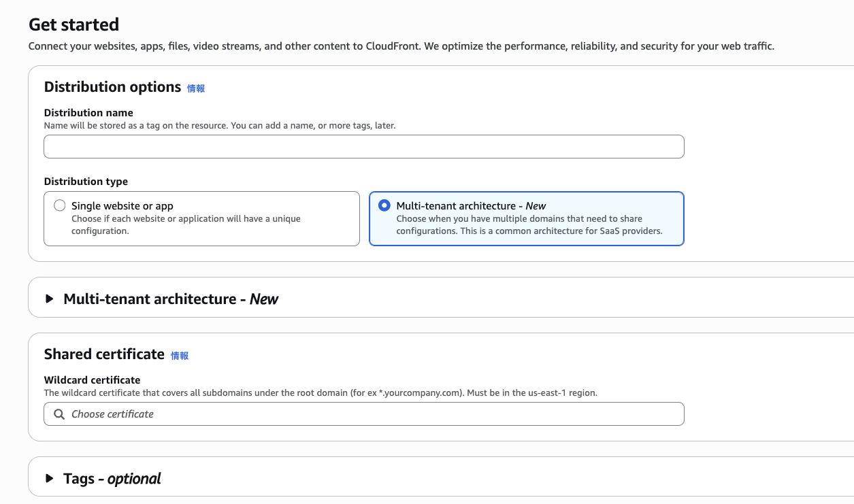Open the Choose certificate search box
The width and height of the screenshot is (854, 504).
pos(374,414)
